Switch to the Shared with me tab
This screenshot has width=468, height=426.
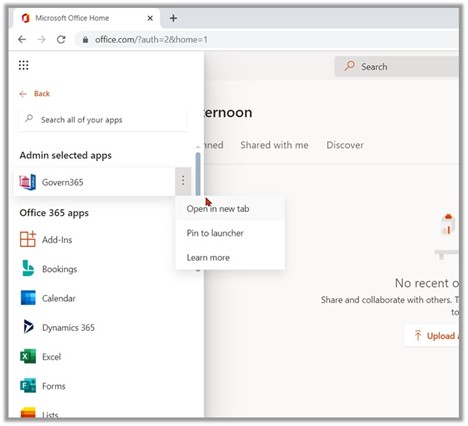pos(274,145)
